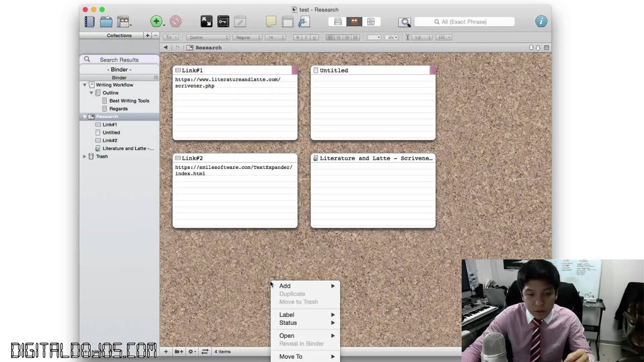Open the Regular typeface dropdown
The width and height of the screenshot is (644, 362).
[248, 37]
